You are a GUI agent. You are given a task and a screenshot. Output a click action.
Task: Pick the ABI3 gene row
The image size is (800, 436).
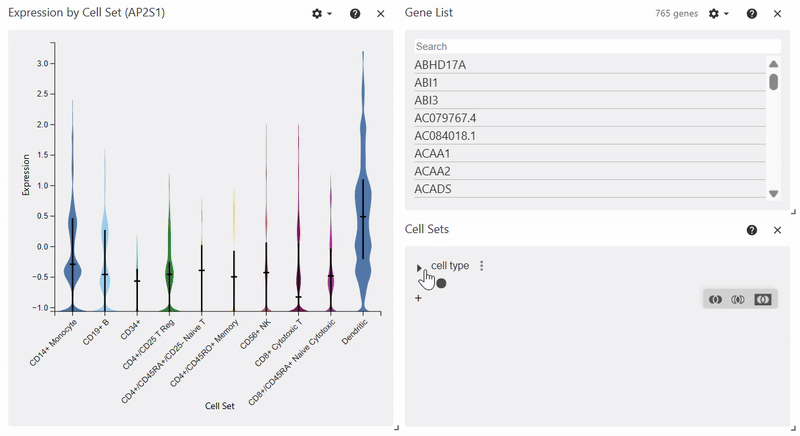tap(590, 101)
